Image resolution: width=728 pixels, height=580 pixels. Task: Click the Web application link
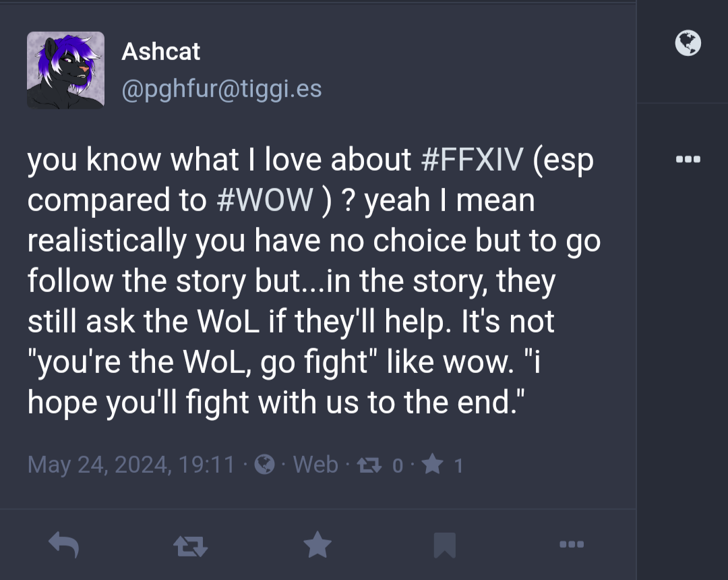pos(315,465)
